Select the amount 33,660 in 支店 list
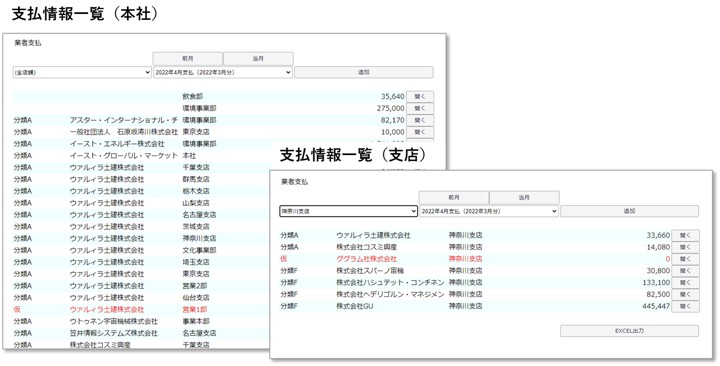 tap(658, 235)
